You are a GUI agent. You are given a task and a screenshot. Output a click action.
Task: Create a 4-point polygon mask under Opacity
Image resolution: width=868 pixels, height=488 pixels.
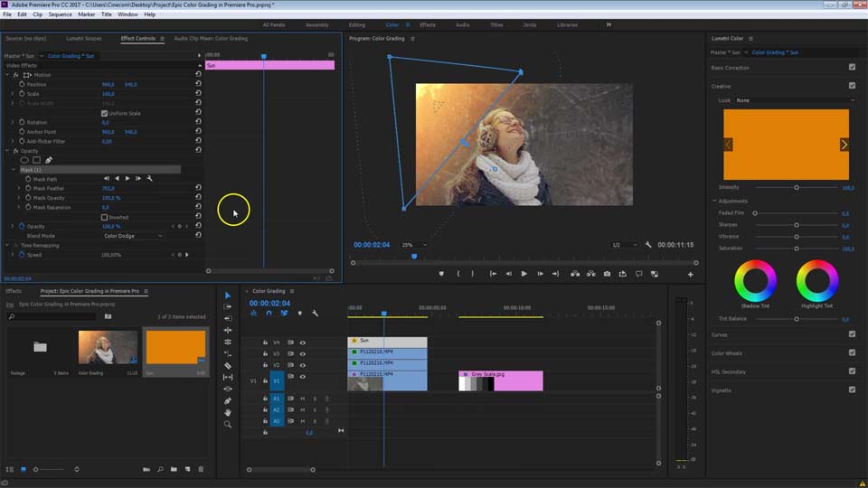coord(36,160)
